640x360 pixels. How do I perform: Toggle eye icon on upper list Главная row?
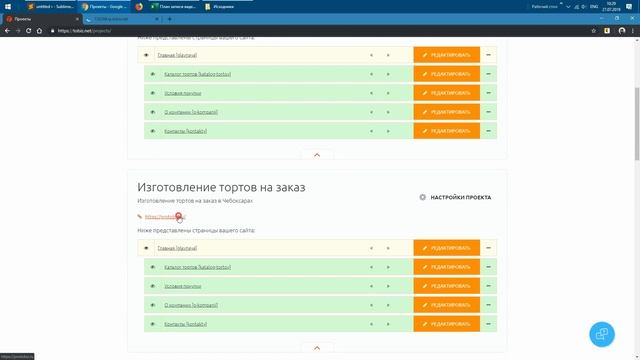pyautogui.click(x=146, y=55)
